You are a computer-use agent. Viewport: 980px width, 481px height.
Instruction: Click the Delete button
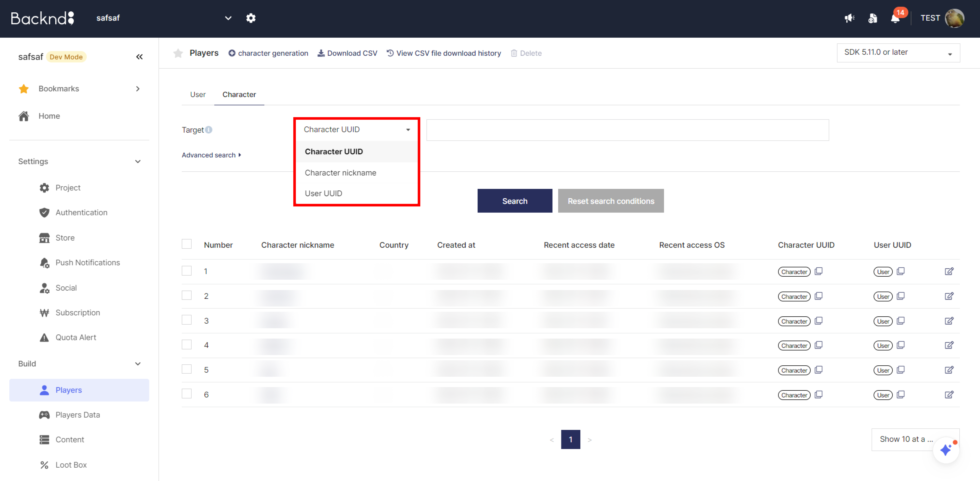click(526, 53)
